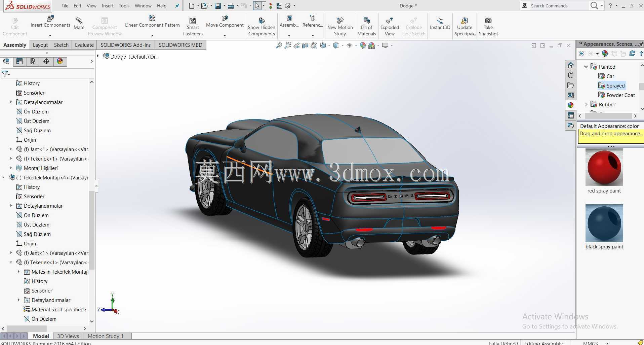Activate the Section View tool
The height and width of the screenshot is (345, 644).
point(305,45)
